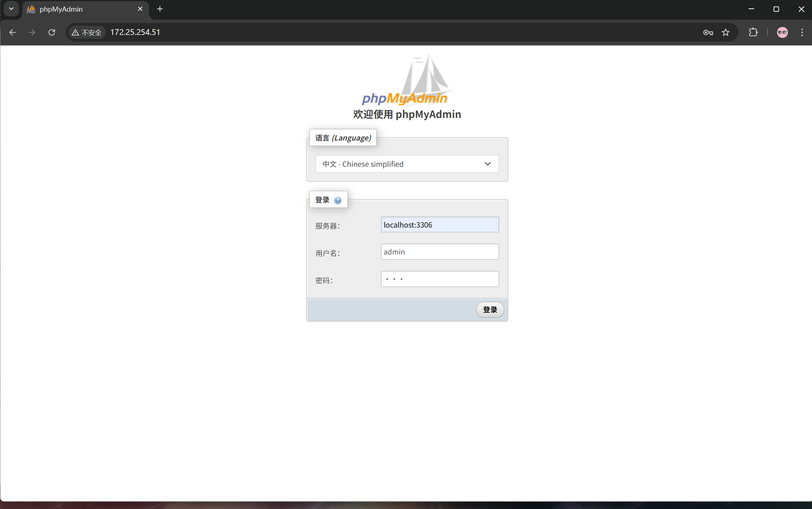The image size is (812, 509).
Task: Focus the username field containing admin
Action: (440, 252)
